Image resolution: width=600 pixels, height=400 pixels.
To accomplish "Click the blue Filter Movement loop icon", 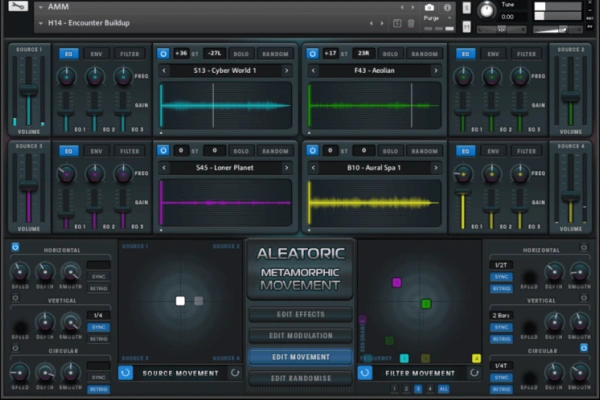I will [x=365, y=373].
